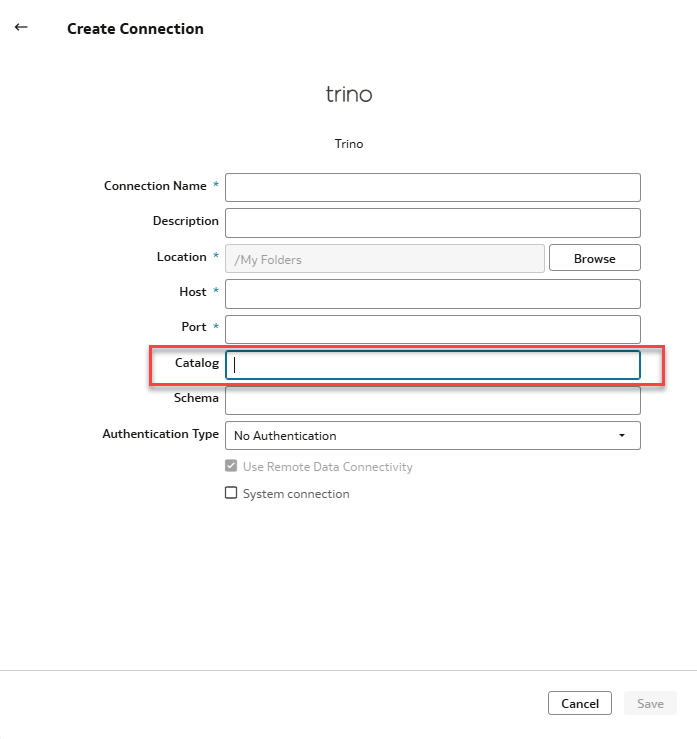Viewport: 697px width, 739px height.
Task: Click the Port input box
Action: 433,329
